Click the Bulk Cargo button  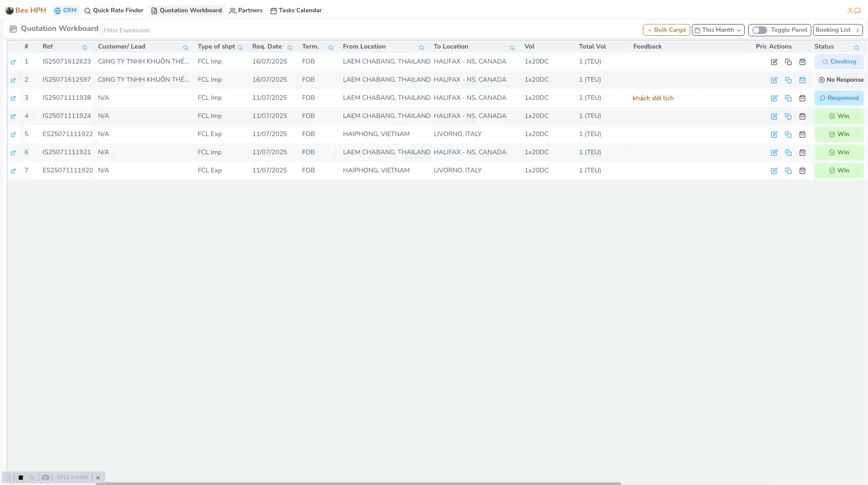666,30
